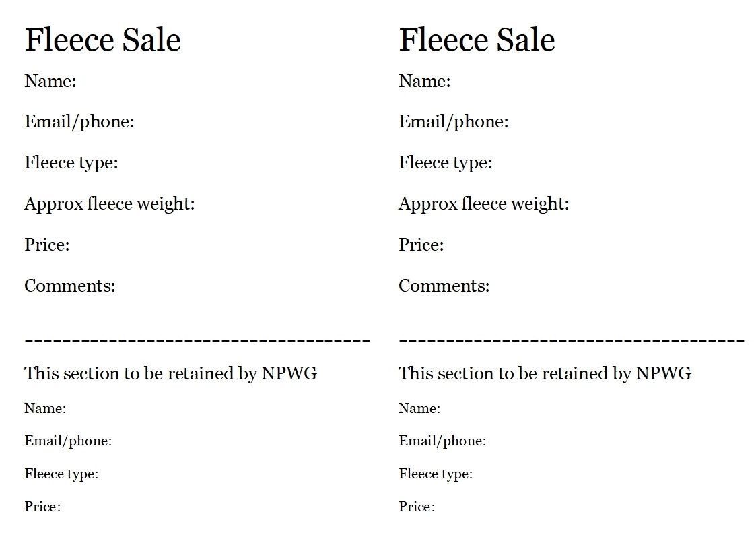Click the lower retained-section Name in left form

[x=45, y=408]
